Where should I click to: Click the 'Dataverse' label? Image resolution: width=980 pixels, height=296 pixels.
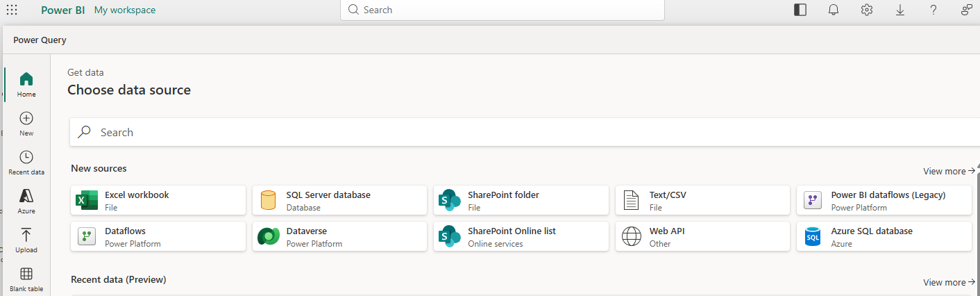pos(307,231)
